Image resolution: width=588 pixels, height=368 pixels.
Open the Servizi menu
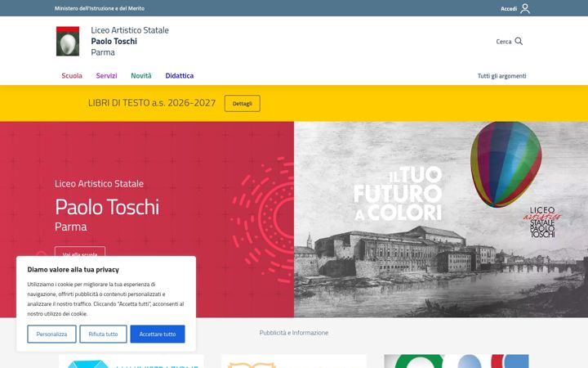pos(106,76)
